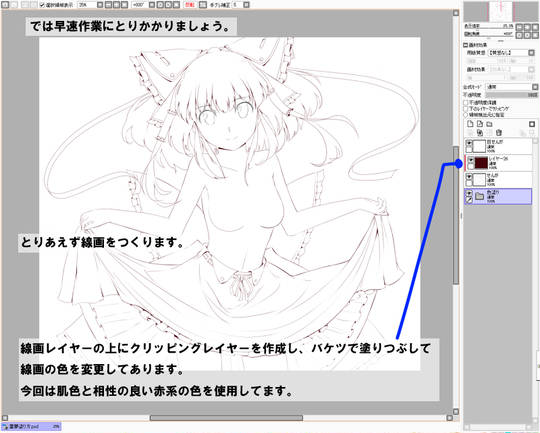Delete the layer with the trash icon
Image resolution: width=540 pixels, height=433 pixels.
[x=499, y=132]
